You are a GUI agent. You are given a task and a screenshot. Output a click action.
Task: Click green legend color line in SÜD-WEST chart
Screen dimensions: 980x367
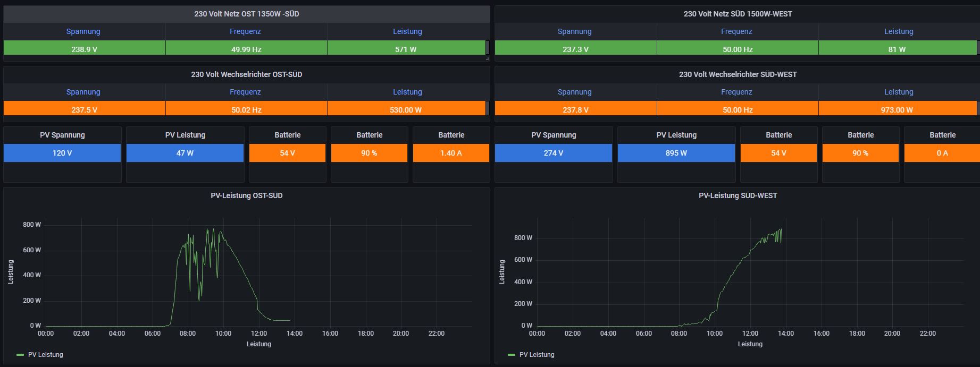512,355
